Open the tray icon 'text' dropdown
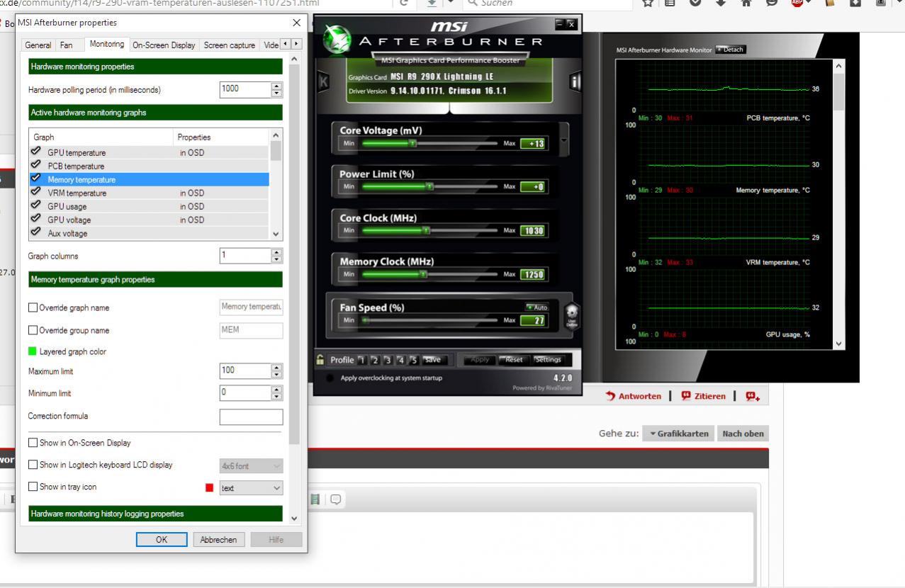This screenshot has height=588, width=905. 251,488
